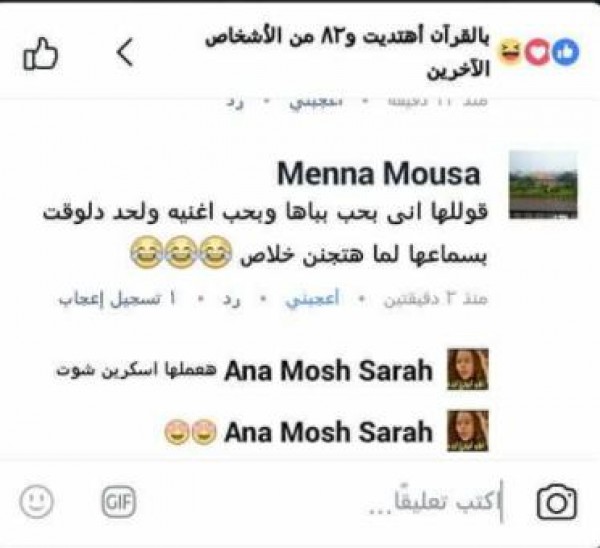This screenshot has width=600, height=548.
Task: Open Ana Mosh Sarah name on emoji reply
Action: [x=329, y=432]
